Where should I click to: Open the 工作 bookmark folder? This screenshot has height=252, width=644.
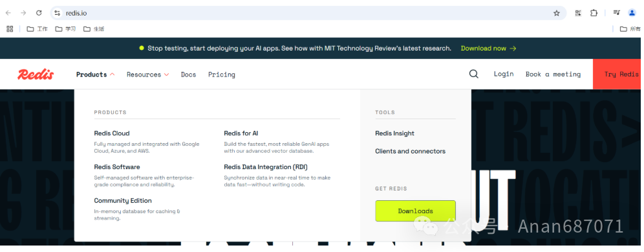point(37,29)
